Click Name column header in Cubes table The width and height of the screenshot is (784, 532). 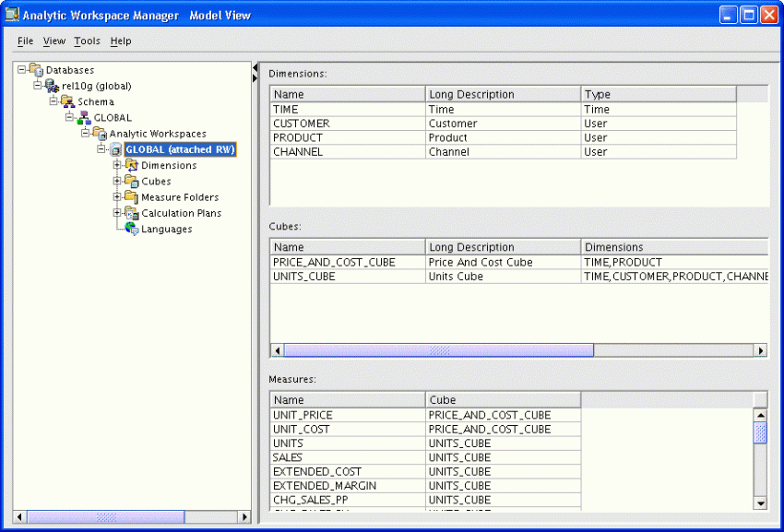pyautogui.click(x=348, y=247)
